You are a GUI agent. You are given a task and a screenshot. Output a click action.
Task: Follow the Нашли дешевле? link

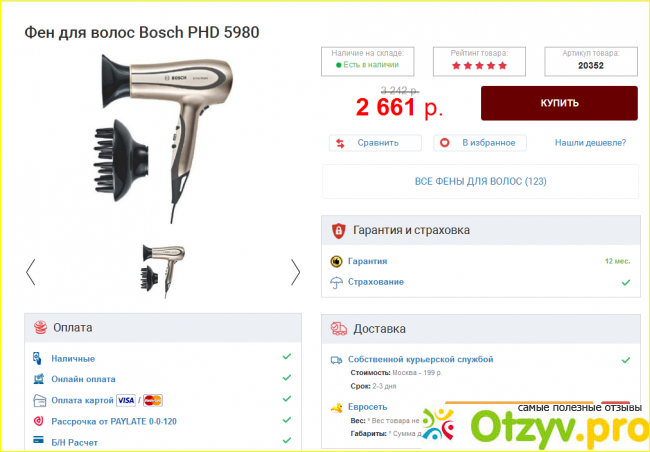pyautogui.click(x=590, y=143)
